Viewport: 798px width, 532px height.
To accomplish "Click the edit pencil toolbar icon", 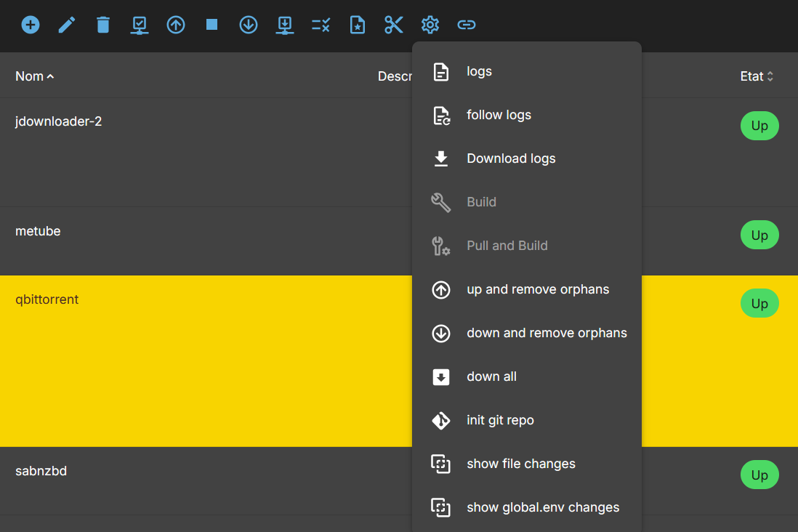I will click(67, 25).
